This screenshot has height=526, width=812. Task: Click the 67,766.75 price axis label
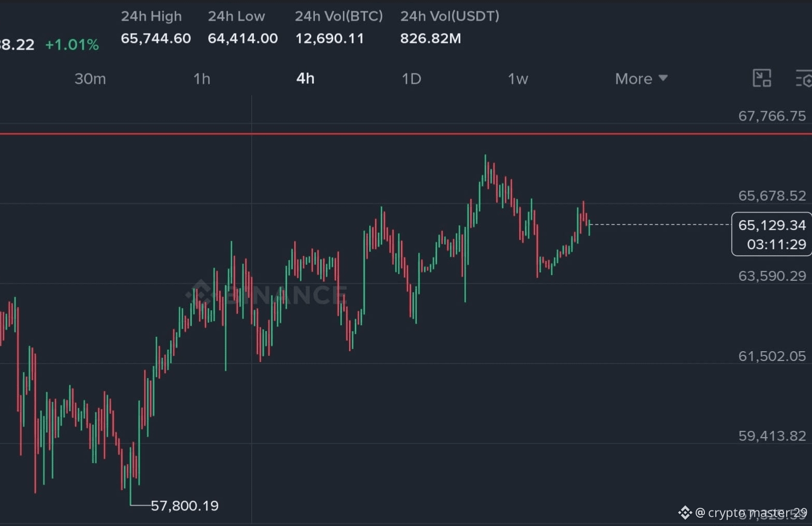tap(772, 116)
